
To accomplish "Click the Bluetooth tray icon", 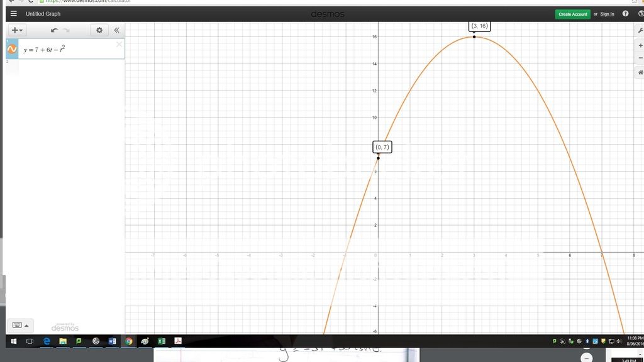I will (587, 341).
